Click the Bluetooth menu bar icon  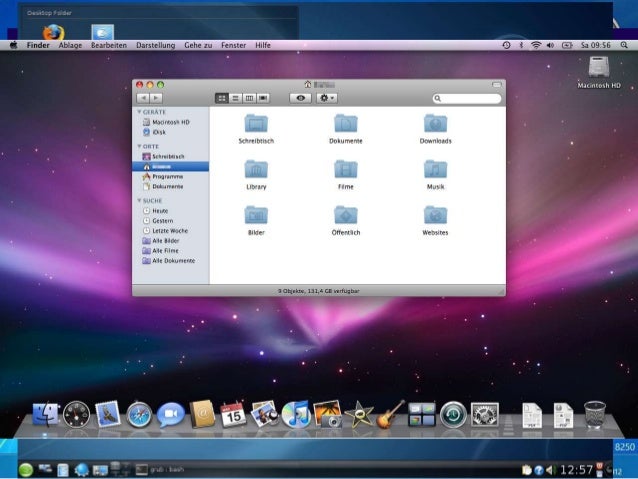(x=521, y=45)
